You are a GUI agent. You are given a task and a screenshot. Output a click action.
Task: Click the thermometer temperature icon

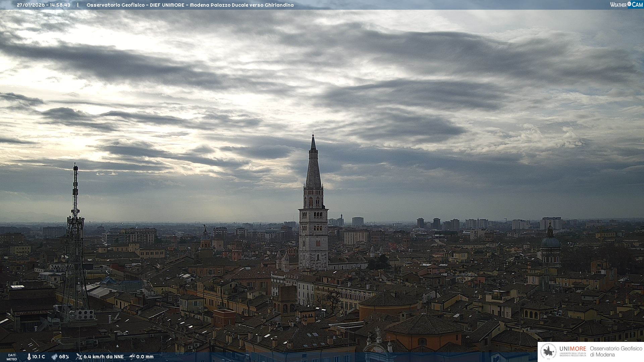29,357
